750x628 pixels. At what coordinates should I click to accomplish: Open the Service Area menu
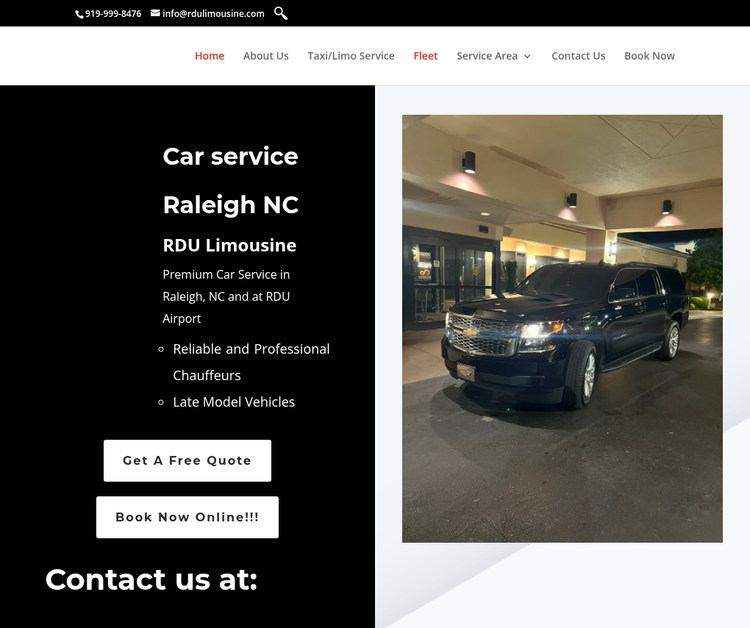487,56
